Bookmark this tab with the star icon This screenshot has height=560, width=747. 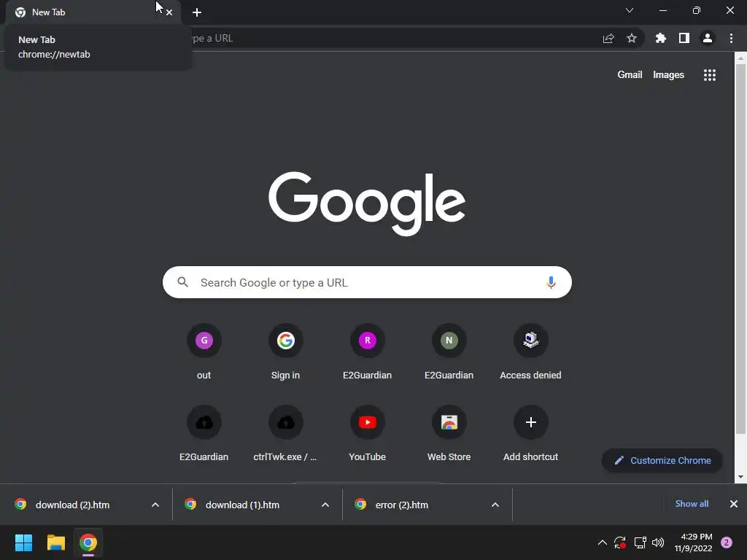(x=632, y=38)
